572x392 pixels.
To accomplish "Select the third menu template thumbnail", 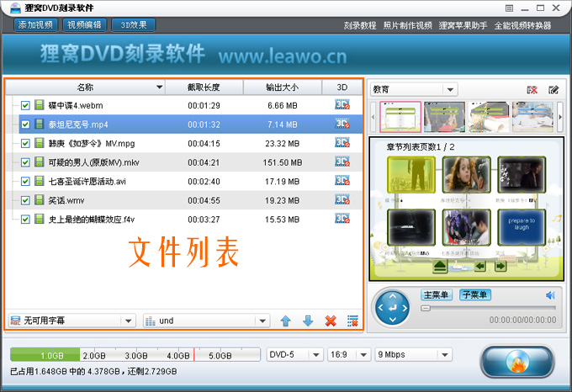I will coord(489,117).
